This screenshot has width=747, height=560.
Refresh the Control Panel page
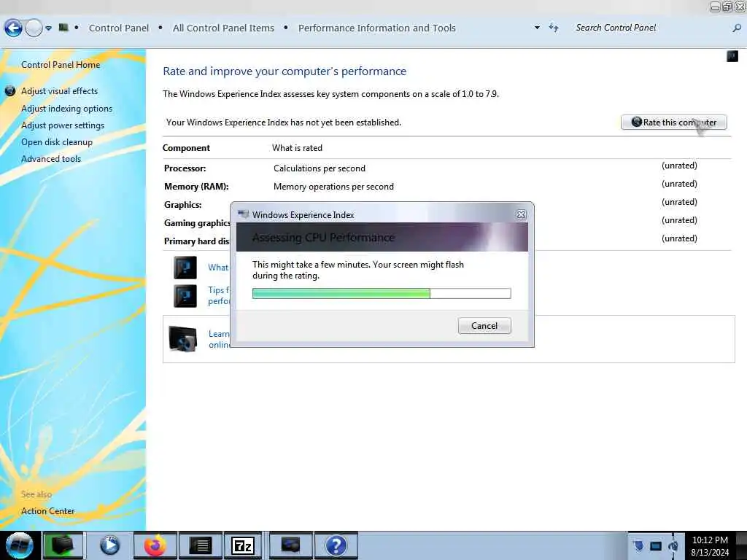554,28
